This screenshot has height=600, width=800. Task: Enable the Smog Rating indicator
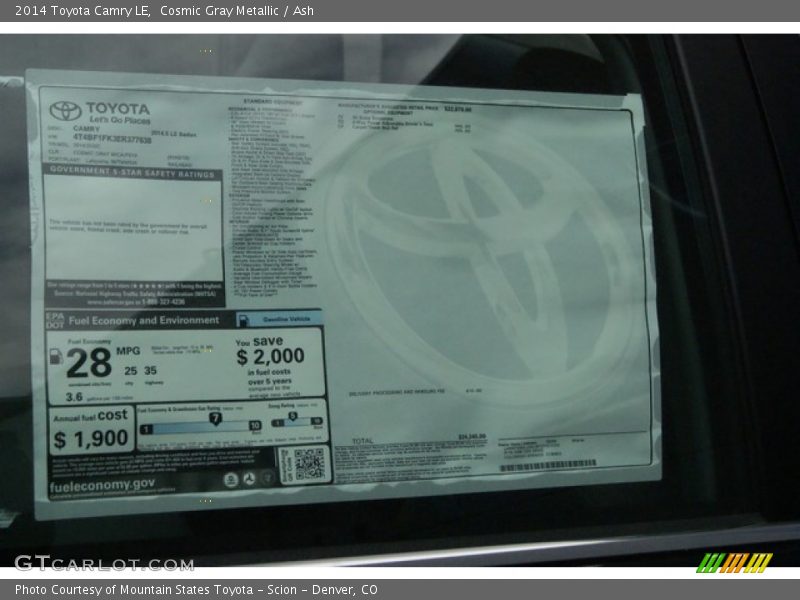[292, 414]
